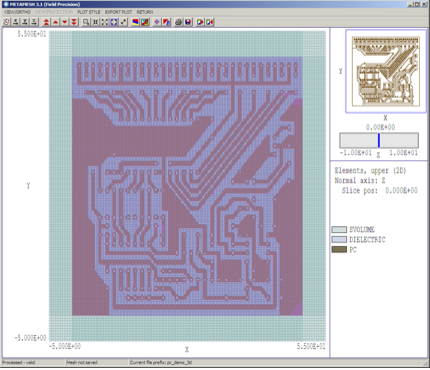Click the circuit board thumbnail preview
This screenshot has height=370, width=430.
386,71
